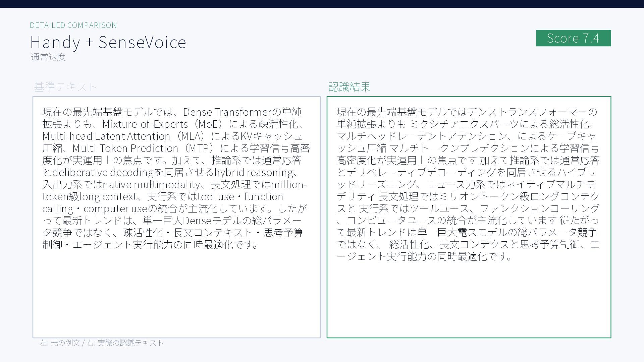Click the 基準テキスト heading
The height and width of the screenshot is (362, 644).
click(x=65, y=87)
